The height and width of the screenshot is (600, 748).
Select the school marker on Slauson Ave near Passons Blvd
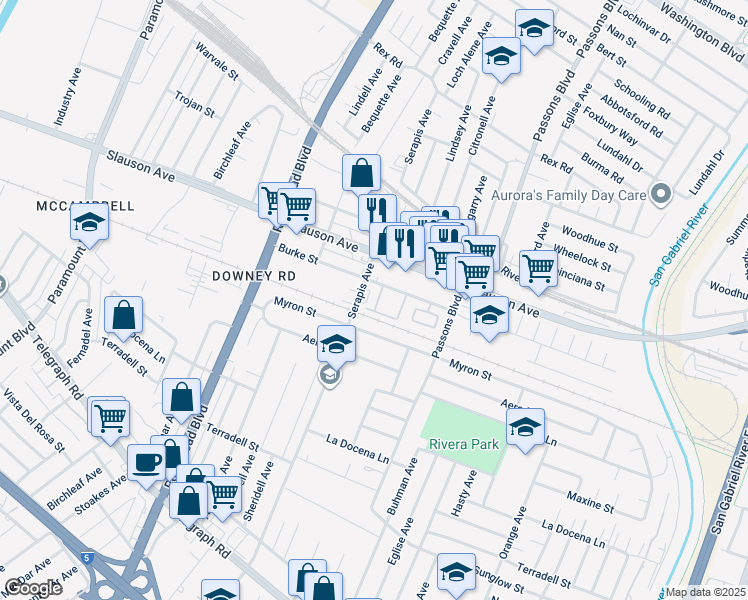click(489, 316)
